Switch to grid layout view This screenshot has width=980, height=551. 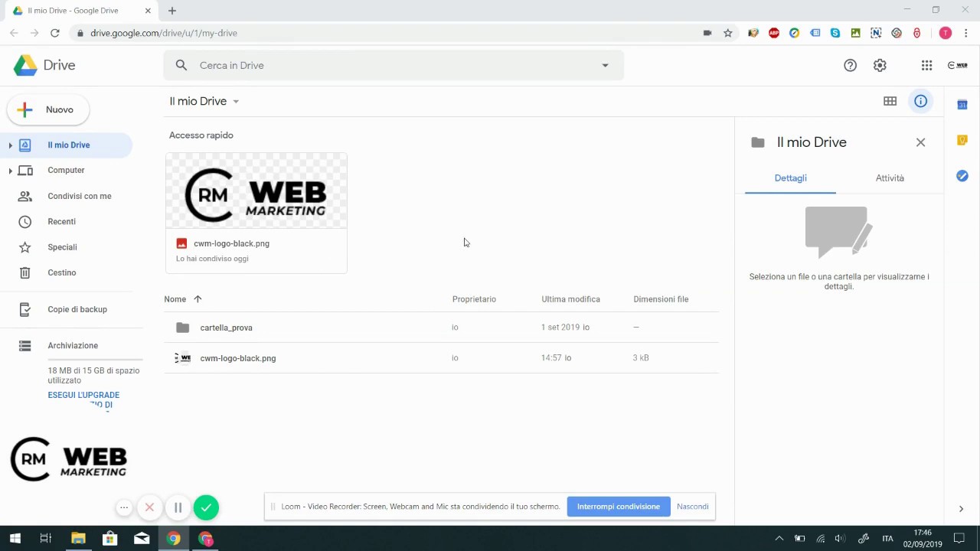[x=890, y=101]
